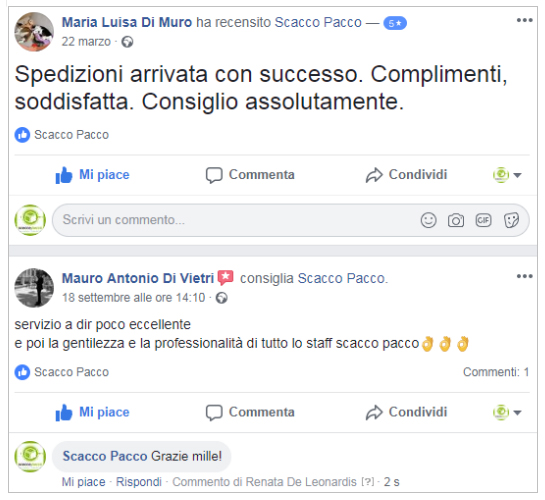
Task: Reply to the Scacco Pacco comment
Action: pyautogui.click(x=139, y=482)
